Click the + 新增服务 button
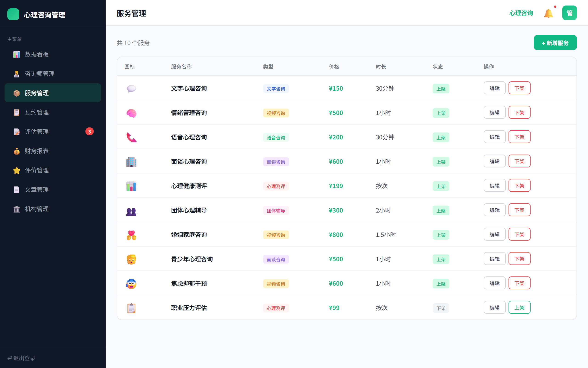This screenshot has width=588, height=368. (x=555, y=43)
